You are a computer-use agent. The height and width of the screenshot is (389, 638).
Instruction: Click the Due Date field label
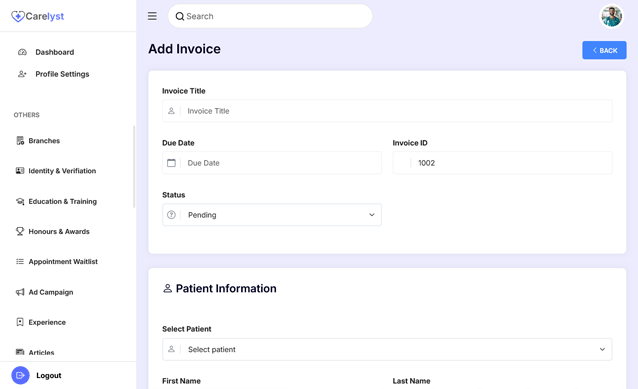coord(178,143)
